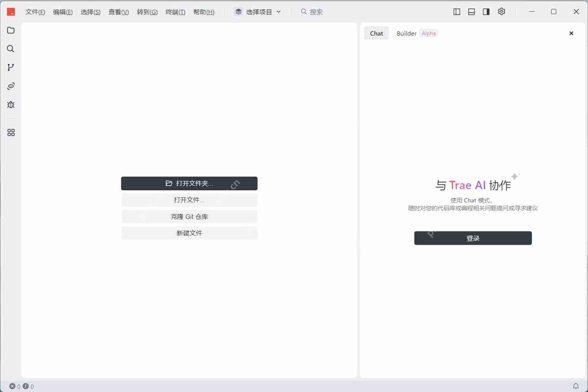Open the 文件 menu

35,12
